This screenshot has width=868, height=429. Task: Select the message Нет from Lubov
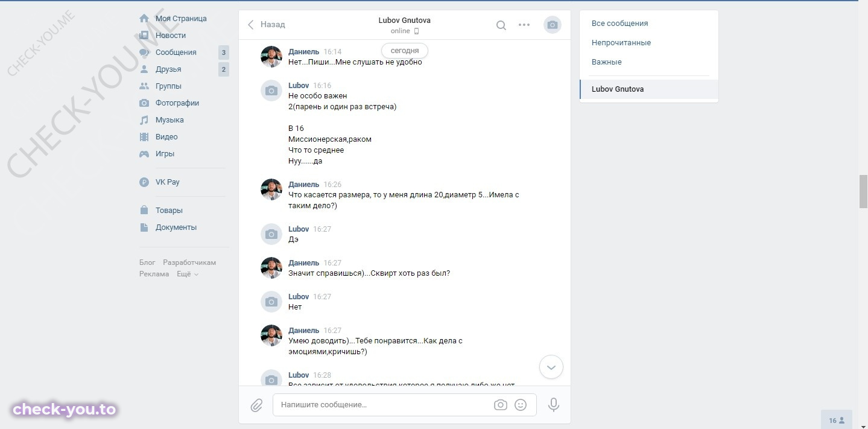pos(295,307)
